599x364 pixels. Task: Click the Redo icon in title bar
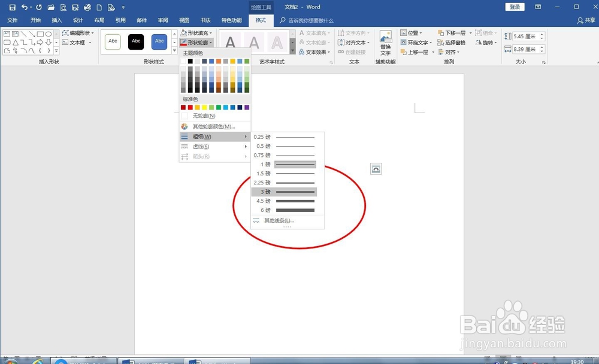(x=39, y=7)
